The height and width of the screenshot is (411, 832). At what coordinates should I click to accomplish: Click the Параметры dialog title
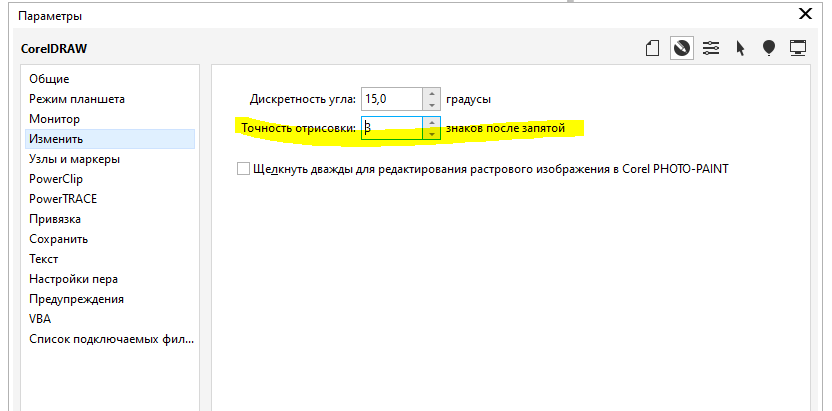[x=50, y=16]
